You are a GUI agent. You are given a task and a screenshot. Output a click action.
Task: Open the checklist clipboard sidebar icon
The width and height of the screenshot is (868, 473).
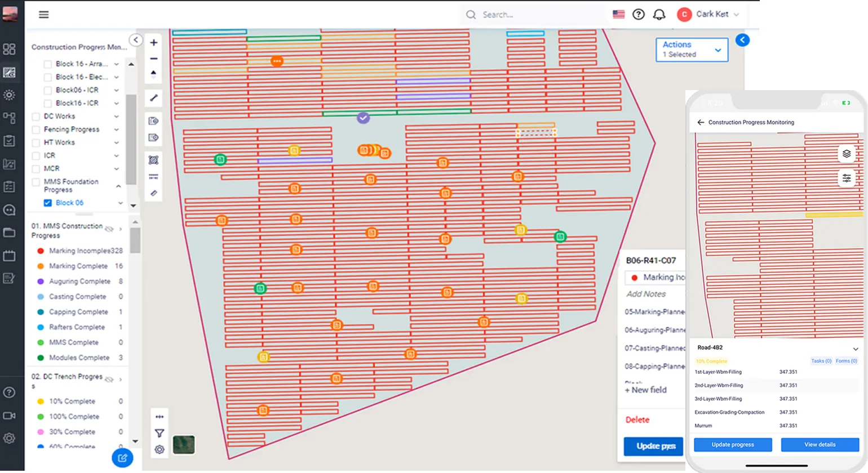(x=9, y=141)
